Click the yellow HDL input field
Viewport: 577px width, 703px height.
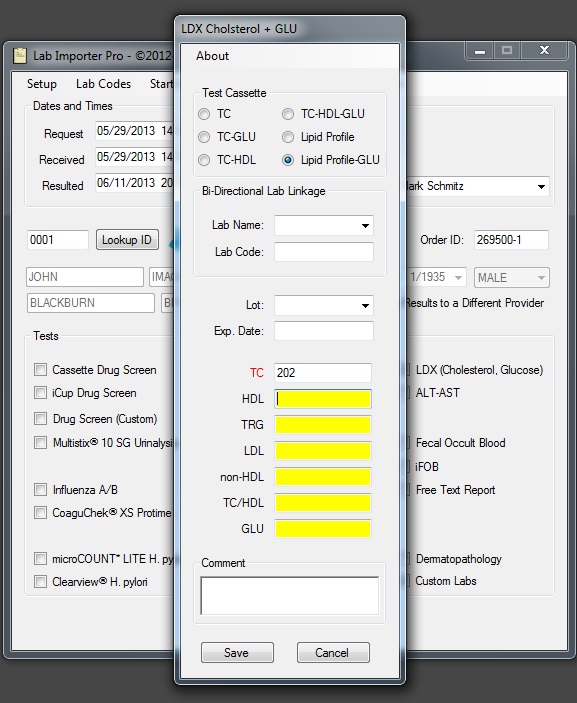[x=323, y=399]
